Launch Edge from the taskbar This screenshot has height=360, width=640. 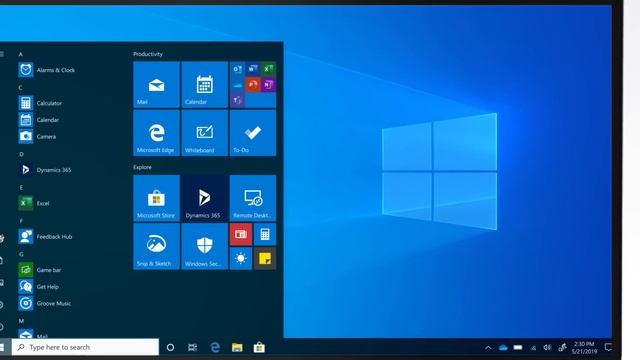pos(215,347)
